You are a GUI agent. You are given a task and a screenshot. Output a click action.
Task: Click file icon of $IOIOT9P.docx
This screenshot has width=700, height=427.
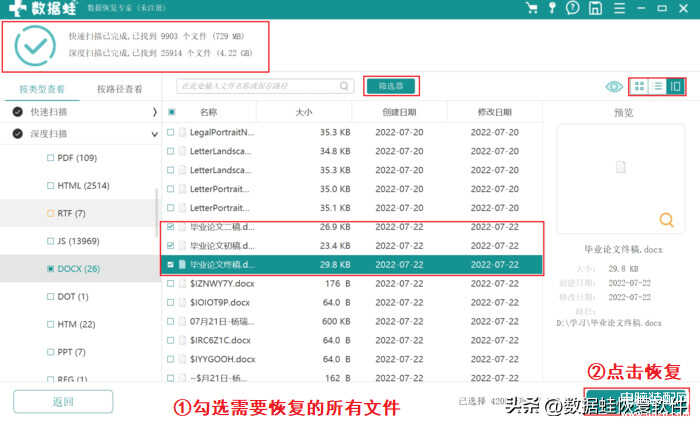pos(182,302)
